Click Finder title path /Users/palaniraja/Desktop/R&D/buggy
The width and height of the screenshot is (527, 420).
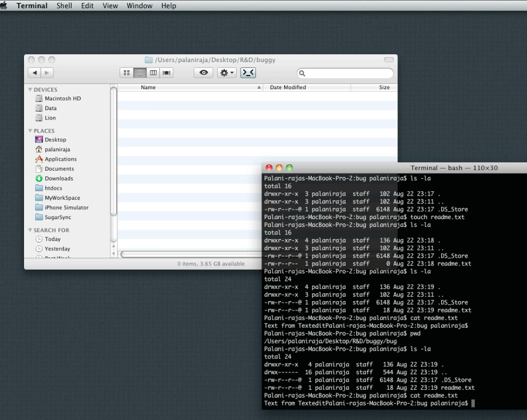click(x=215, y=60)
